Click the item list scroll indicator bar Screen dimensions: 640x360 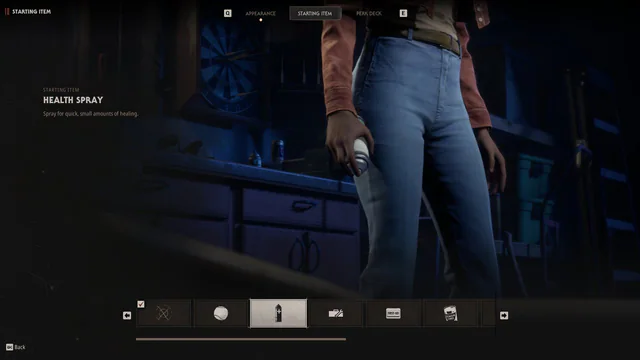coord(241,339)
